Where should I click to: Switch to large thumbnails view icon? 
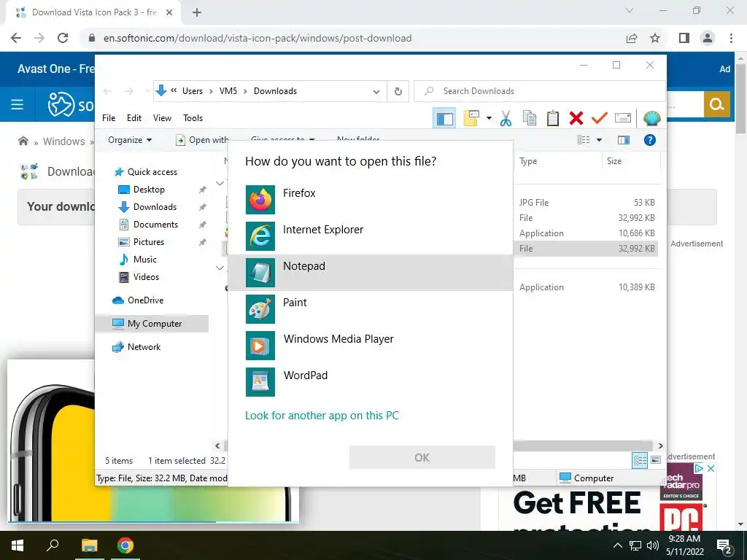(x=656, y=460)
